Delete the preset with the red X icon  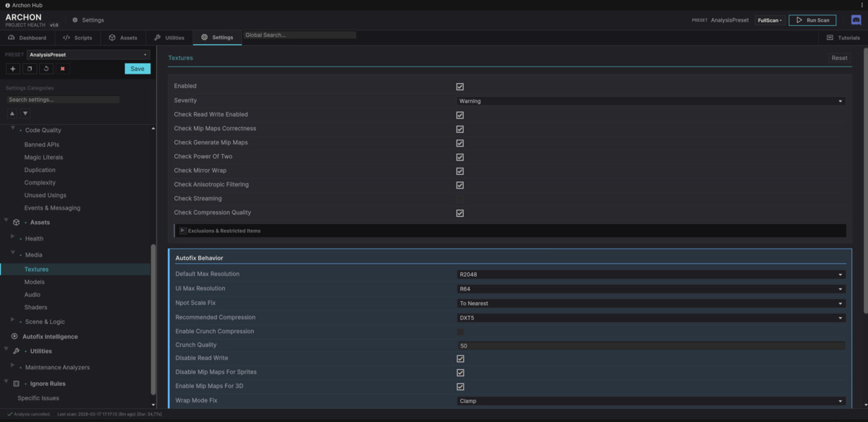62,69
